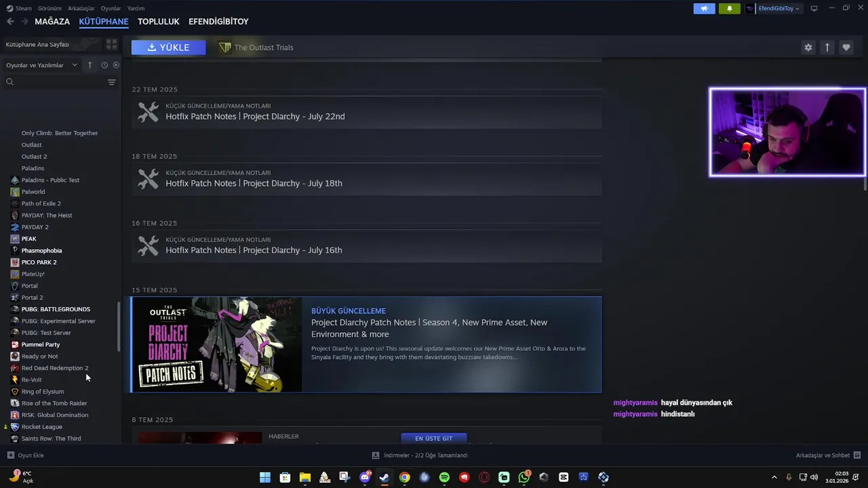Click Kütüphane Ana Sayfası link
The image size is (868, 488).
(x=37, y=44)
